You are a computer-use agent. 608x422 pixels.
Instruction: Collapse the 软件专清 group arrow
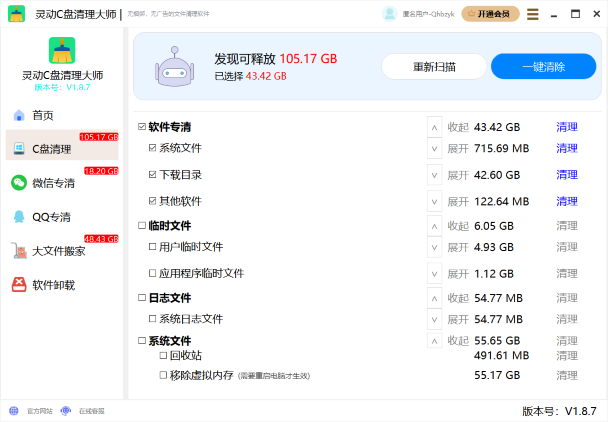pyautogui.click(x=434, y=127)
